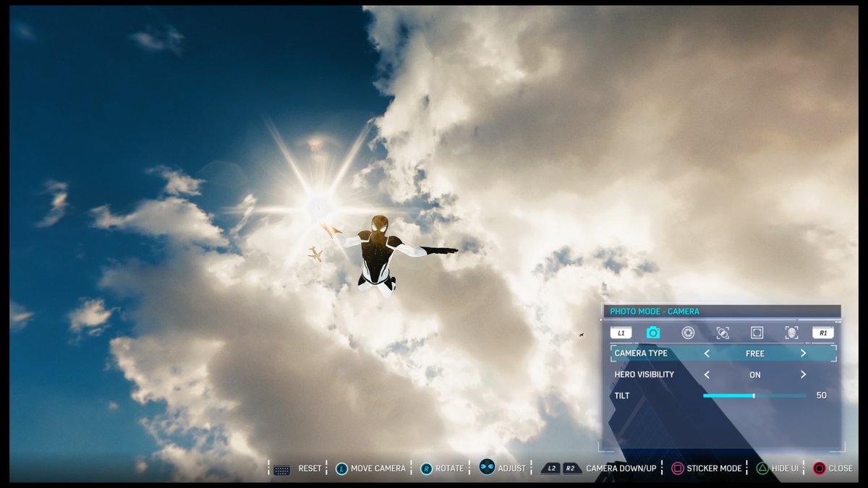Click the Move Camera label
Screen dimensions: 868x488
pyautogui.click(x=378, y=468)
